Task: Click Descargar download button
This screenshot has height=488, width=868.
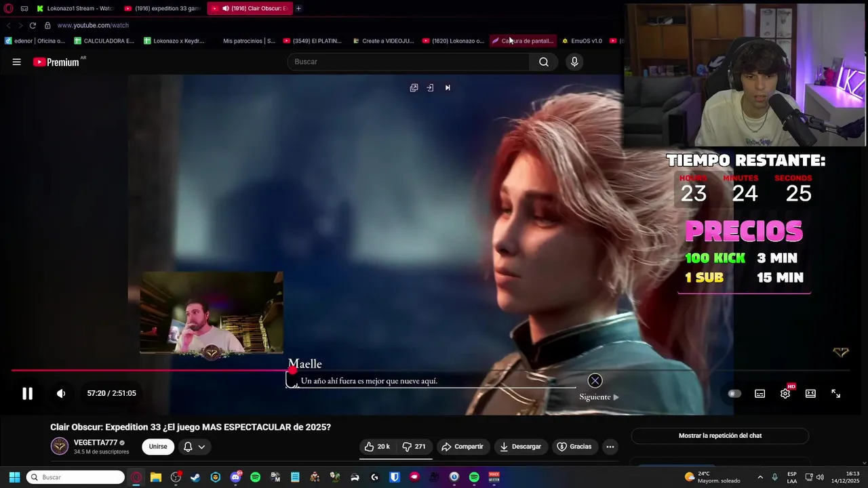Action: tap(520, 447)
